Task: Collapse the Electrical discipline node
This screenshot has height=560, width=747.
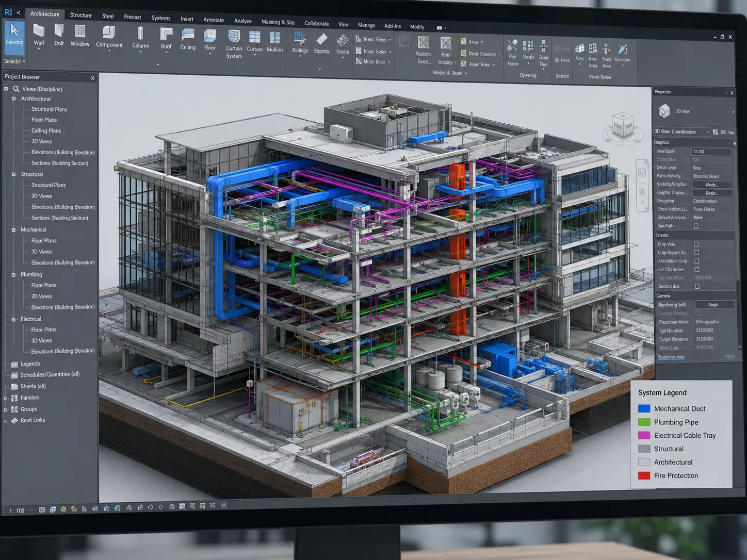Action: [14, 320]
